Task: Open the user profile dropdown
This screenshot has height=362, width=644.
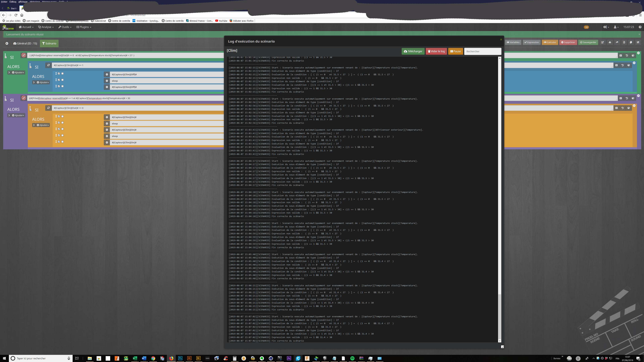Action: [x=616, y=27]
